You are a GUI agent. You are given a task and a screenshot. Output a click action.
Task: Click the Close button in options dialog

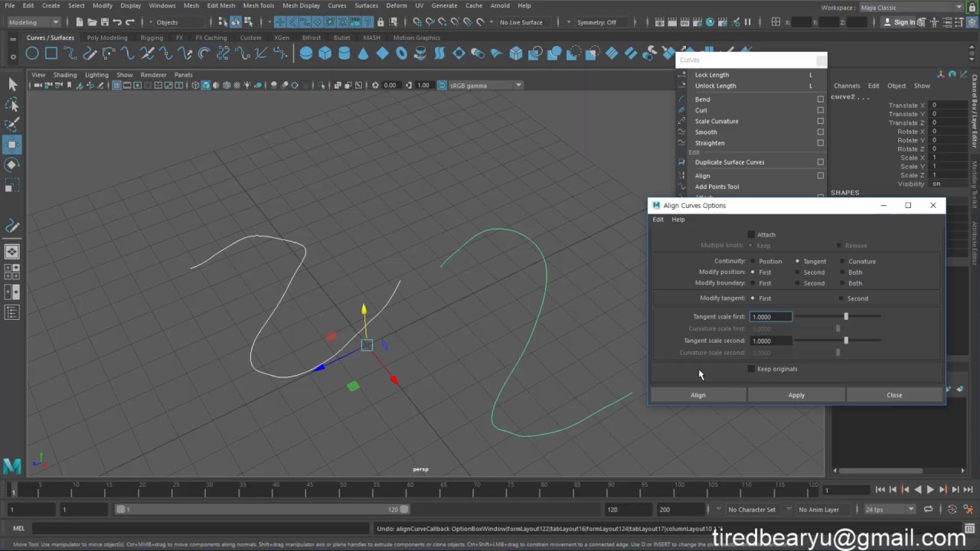(894, 396)
